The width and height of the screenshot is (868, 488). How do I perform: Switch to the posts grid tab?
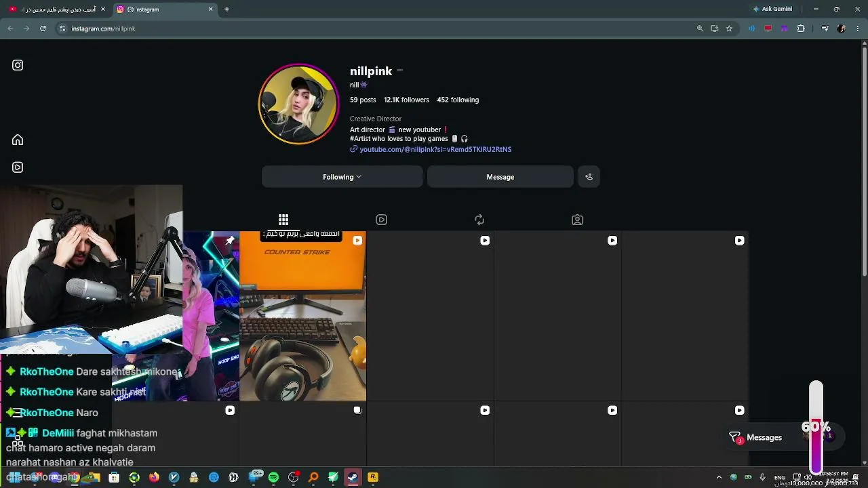[283, 220]
